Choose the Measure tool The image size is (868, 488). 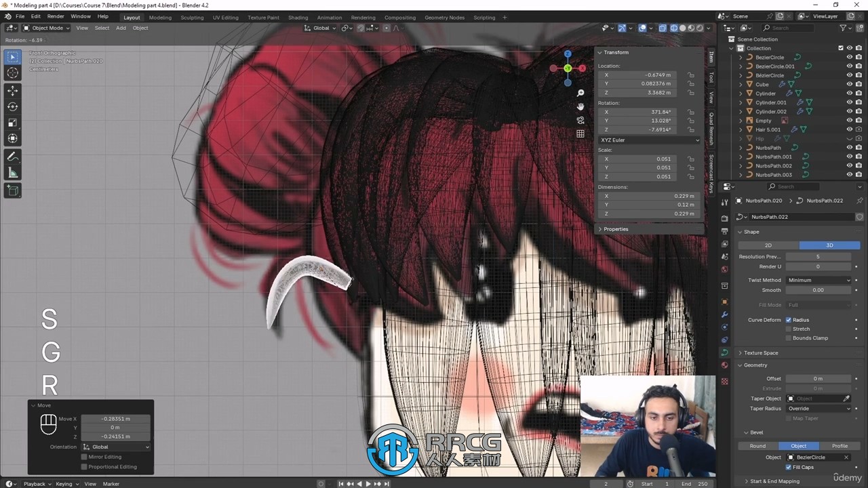pos(12,173)
